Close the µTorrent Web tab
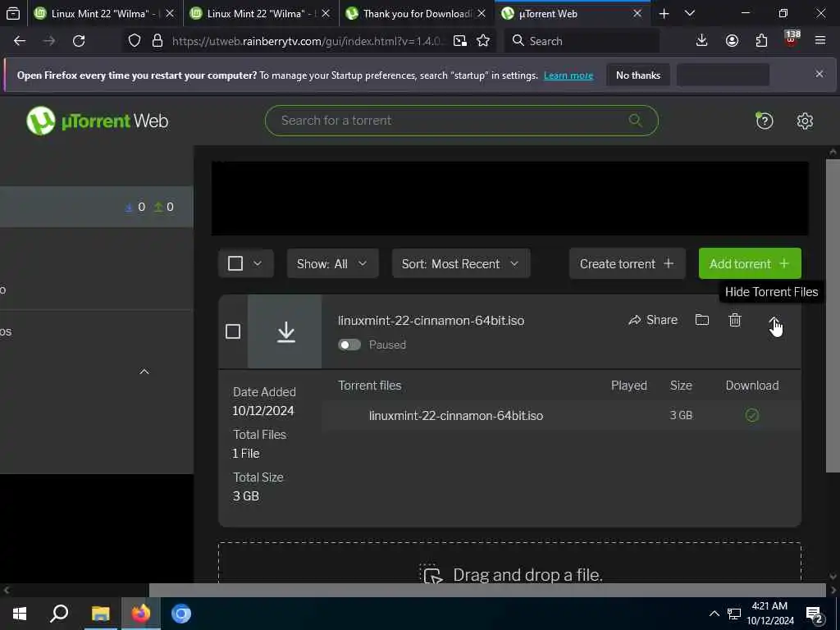 point(637,13)
